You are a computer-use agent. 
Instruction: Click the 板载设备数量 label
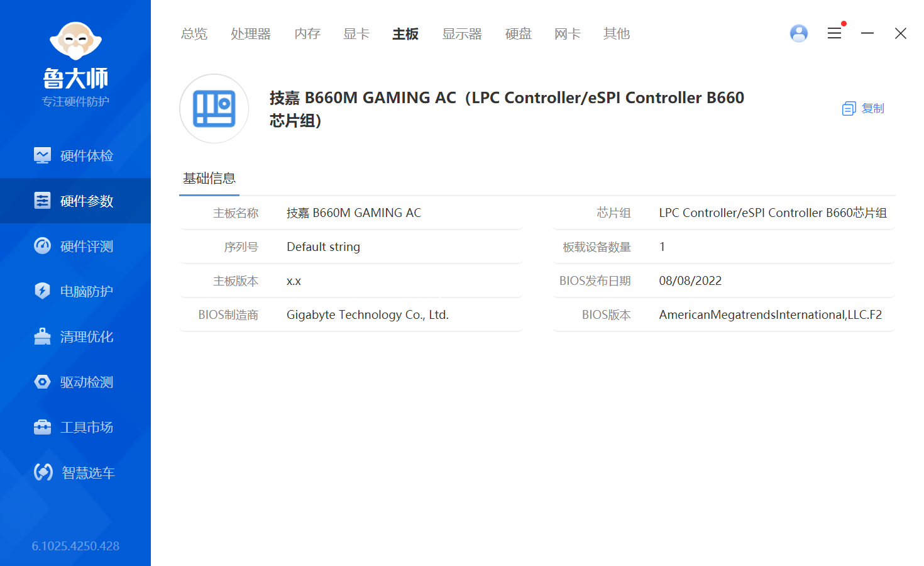pyautogui.click(x=597, y=247)
